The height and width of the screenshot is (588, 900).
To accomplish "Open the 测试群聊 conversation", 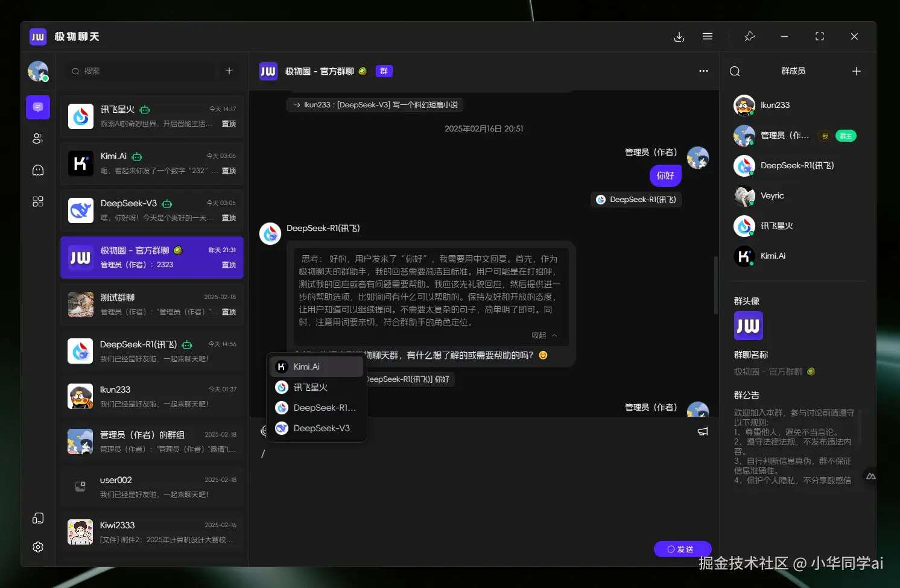I will 152,305.
